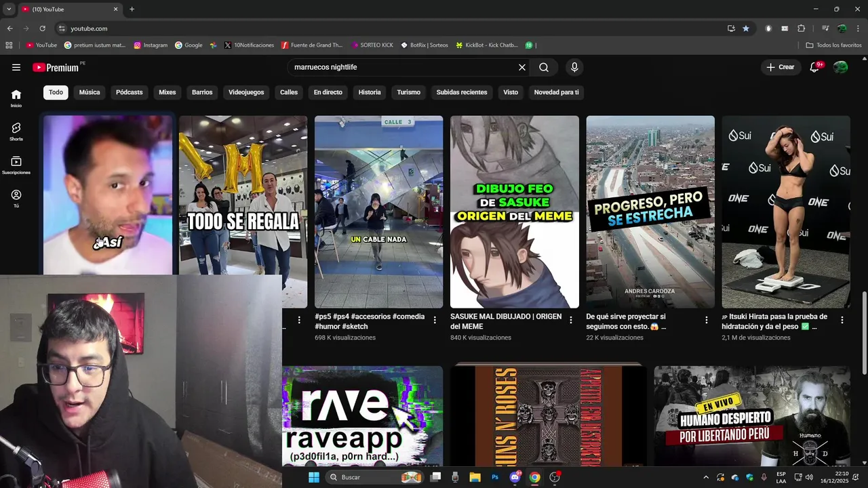
Task: View site information next to youtube.com
Action: click(62, 28)
